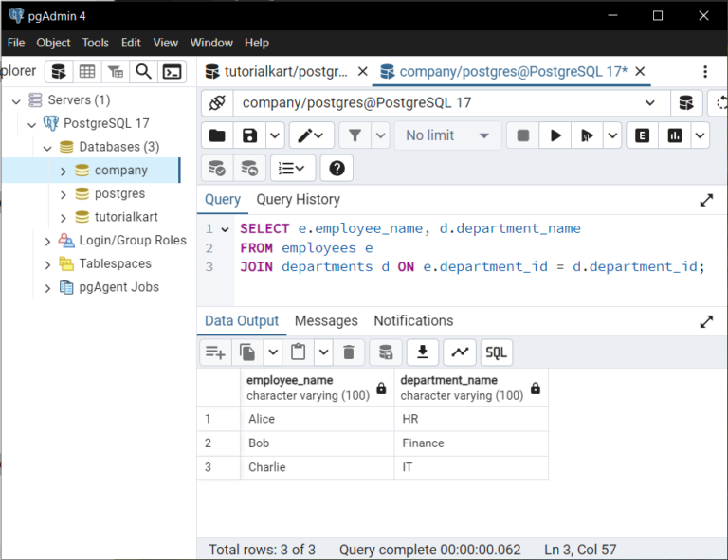The width and height of the screenshot is (728, 560).
Task: Copy selected rows with copy icon
Action: pyautogui.click(x=247, y=352)
